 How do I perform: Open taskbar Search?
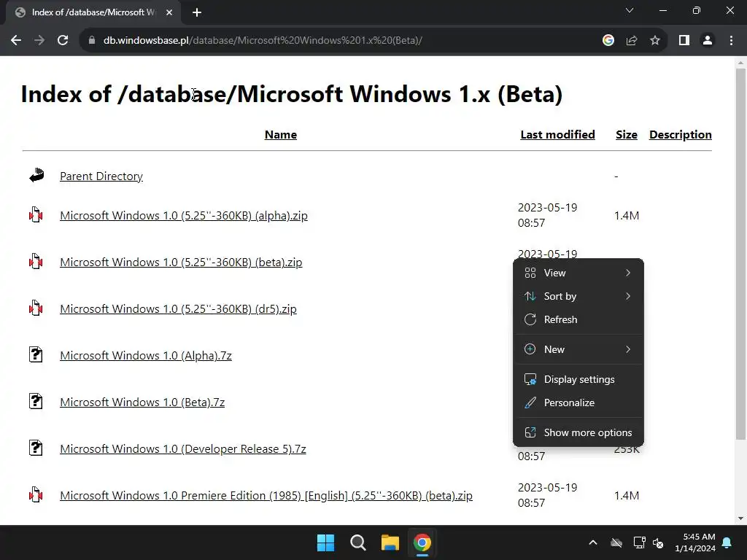357,542
